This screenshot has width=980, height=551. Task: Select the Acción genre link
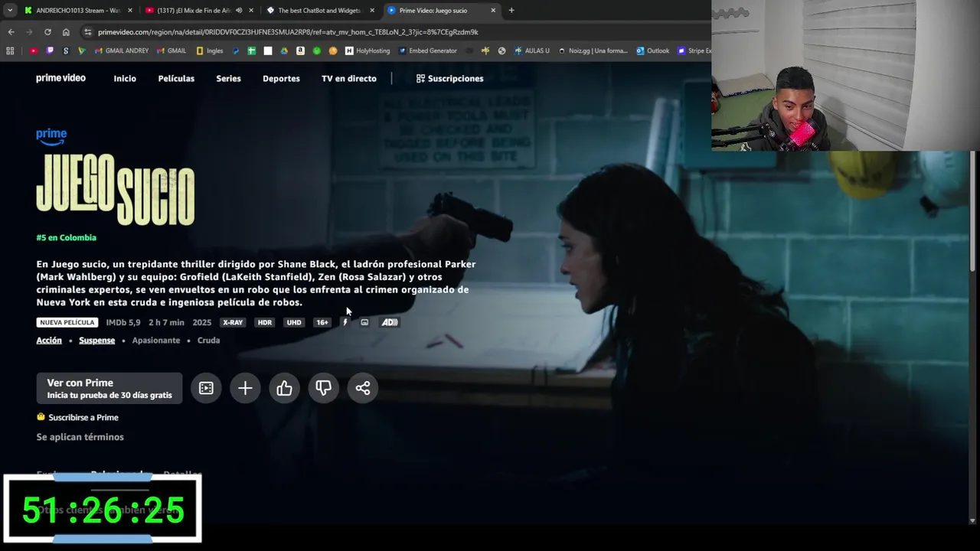coord(49,340)
